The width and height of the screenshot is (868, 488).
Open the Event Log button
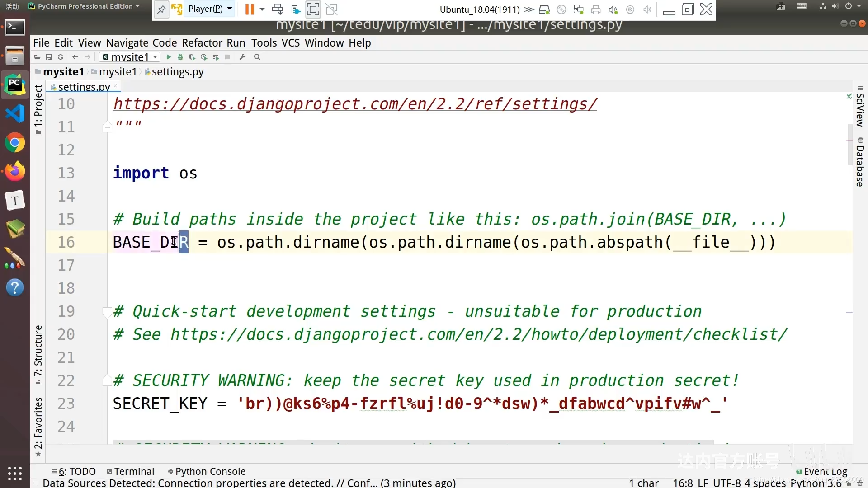(821, 471)
